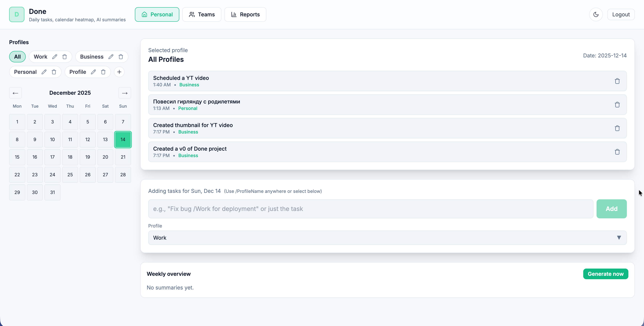Toggle dark mode with the moon icon
This screenshot has height=326, width=644.
[596, 14]
